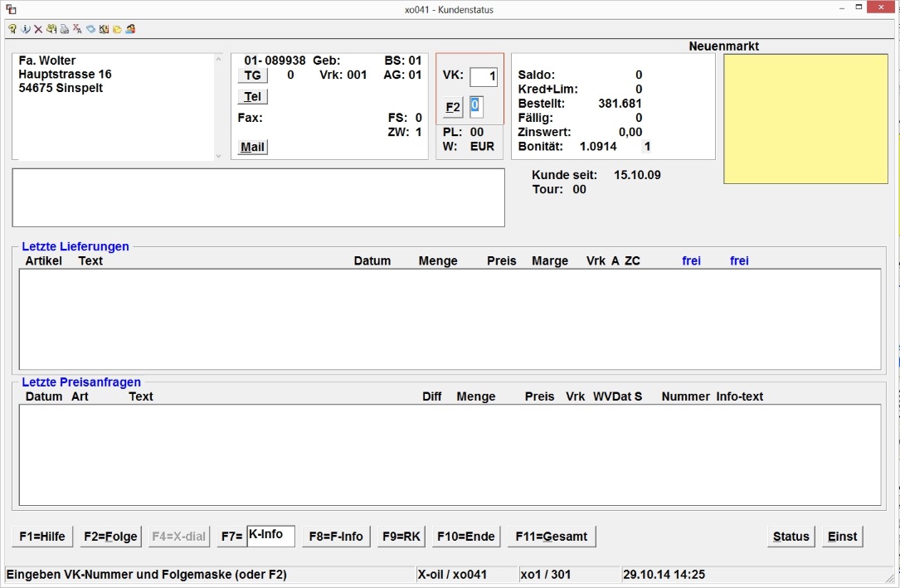The image size is (900, 588).
Task: Click the currency value 'EUR'
Action: (x=482, y=146)
